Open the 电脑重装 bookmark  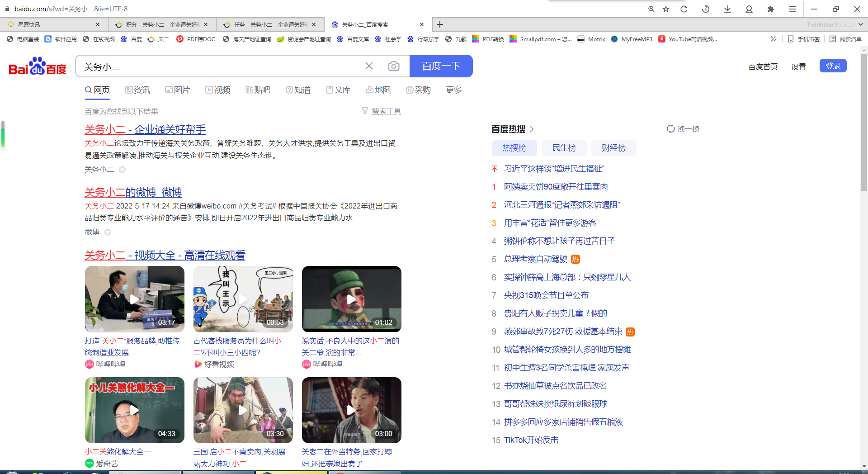(23, 39)
